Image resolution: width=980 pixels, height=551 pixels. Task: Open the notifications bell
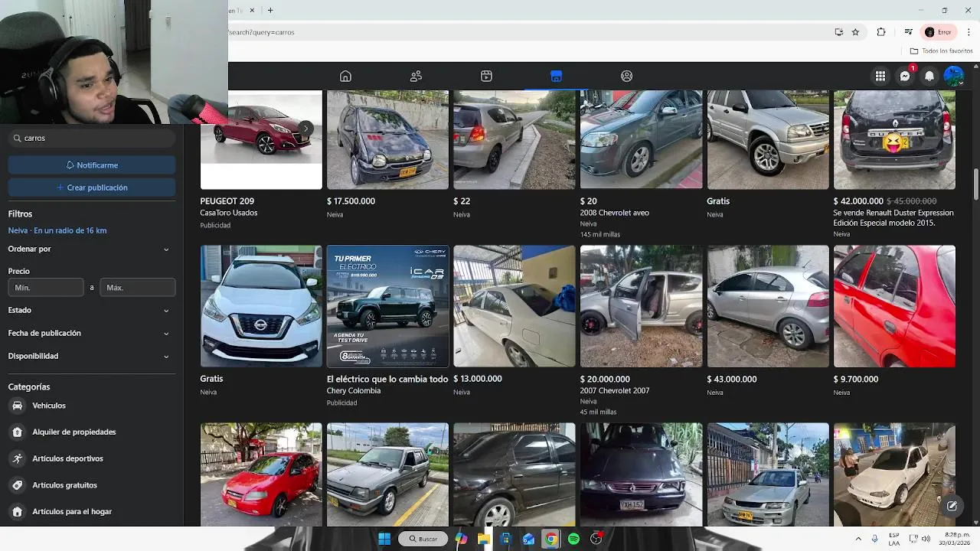929,76
